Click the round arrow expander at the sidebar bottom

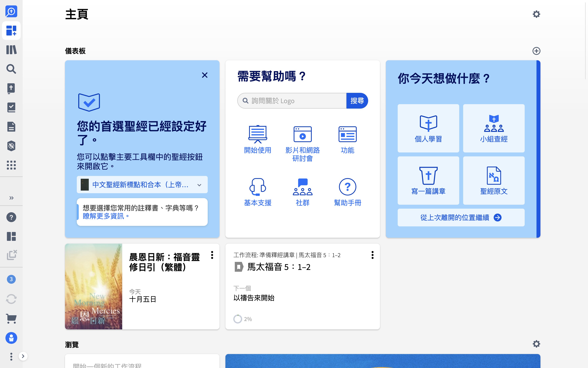(23, 356)
